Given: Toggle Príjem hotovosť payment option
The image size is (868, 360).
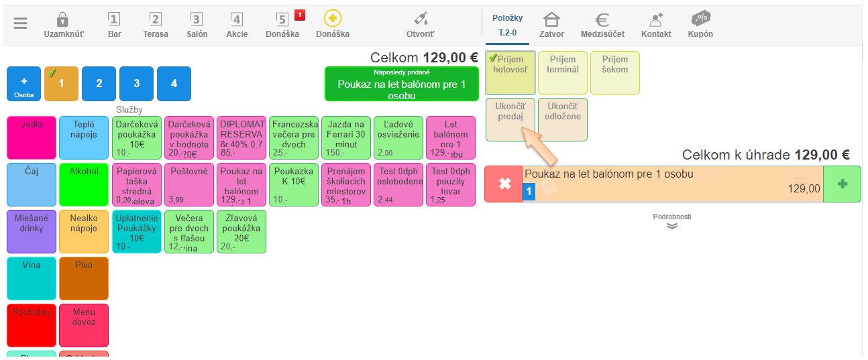Looking at the screenshot, I should (x=510, y=72).
